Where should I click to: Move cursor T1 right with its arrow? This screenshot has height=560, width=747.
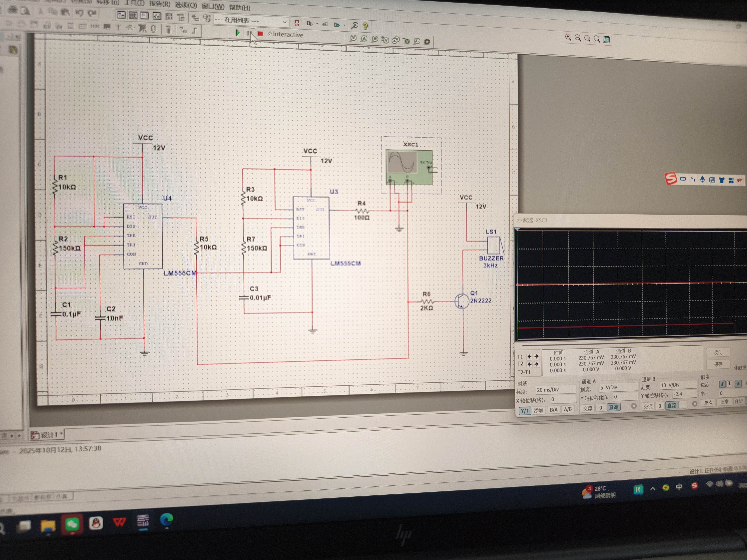pyautogui.click(x=536, y=356)
